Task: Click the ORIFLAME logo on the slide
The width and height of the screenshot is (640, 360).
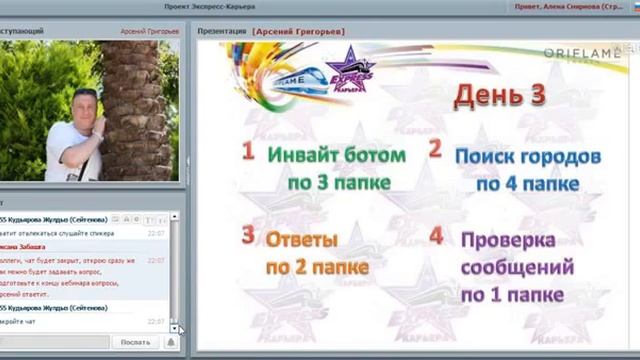Action: point(582,53)
